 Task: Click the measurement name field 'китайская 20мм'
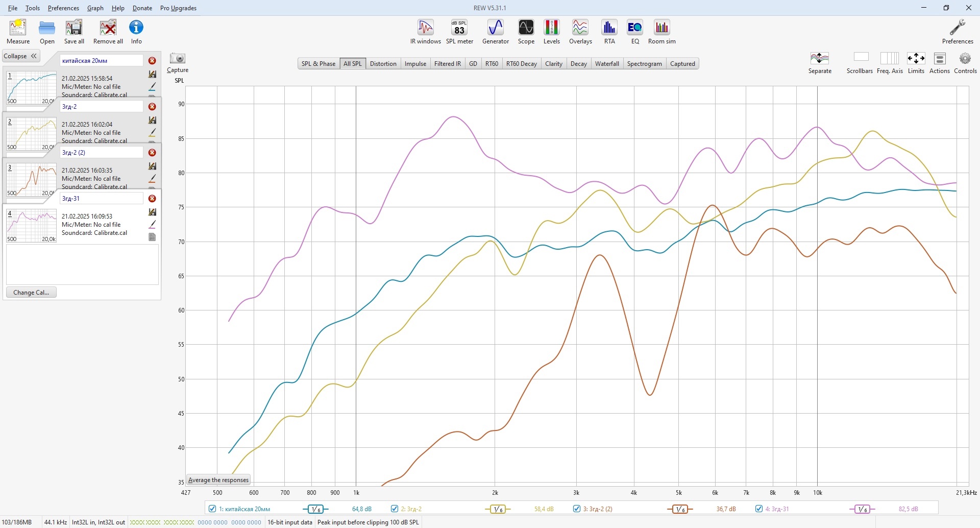(102, 61)
